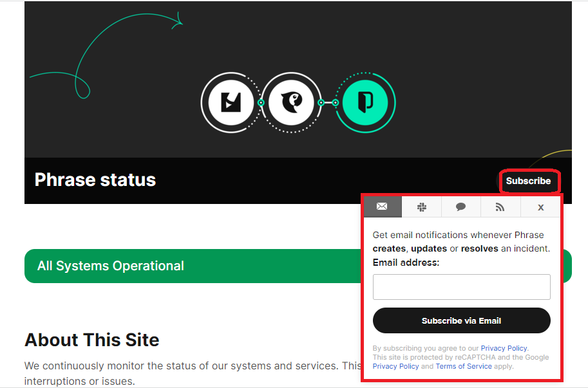Image resolution: width=588 pixels, height=388 pixels.
Task: Click the Subscribe button in header
Action: (528, 181)
